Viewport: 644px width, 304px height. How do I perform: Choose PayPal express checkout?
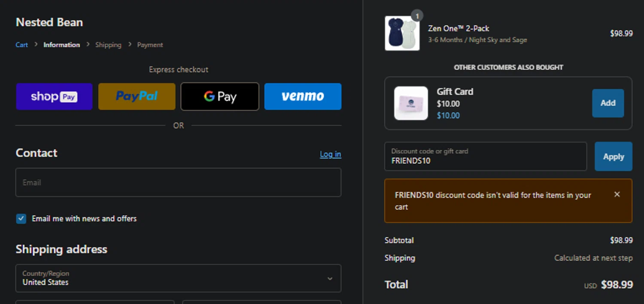pos(137,96)
